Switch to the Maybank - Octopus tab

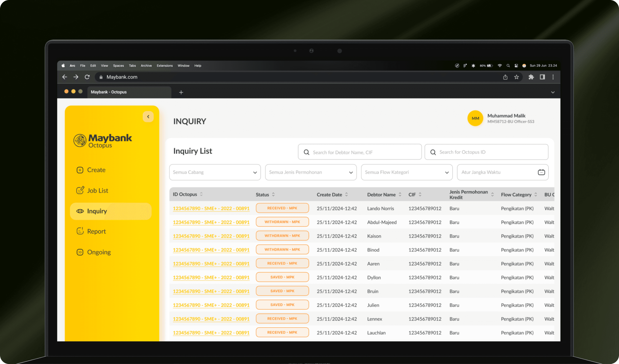pyautogui.click(x=109, y=92)
